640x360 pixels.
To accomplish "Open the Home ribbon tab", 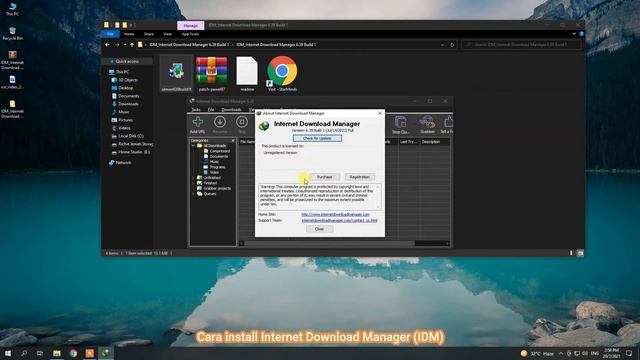I will coord(129,34).
